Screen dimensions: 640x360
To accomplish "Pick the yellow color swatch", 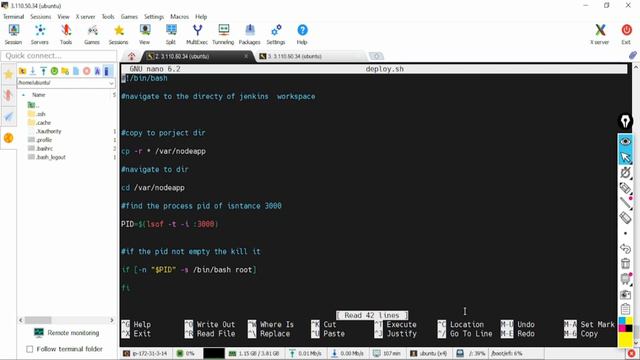I will click(625, 340).
